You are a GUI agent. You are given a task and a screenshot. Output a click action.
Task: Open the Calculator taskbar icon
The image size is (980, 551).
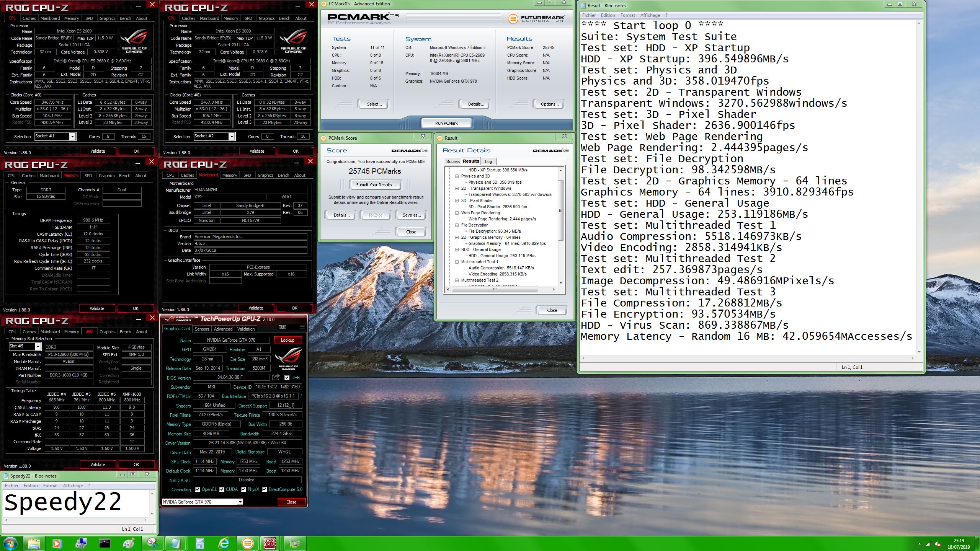199,543
